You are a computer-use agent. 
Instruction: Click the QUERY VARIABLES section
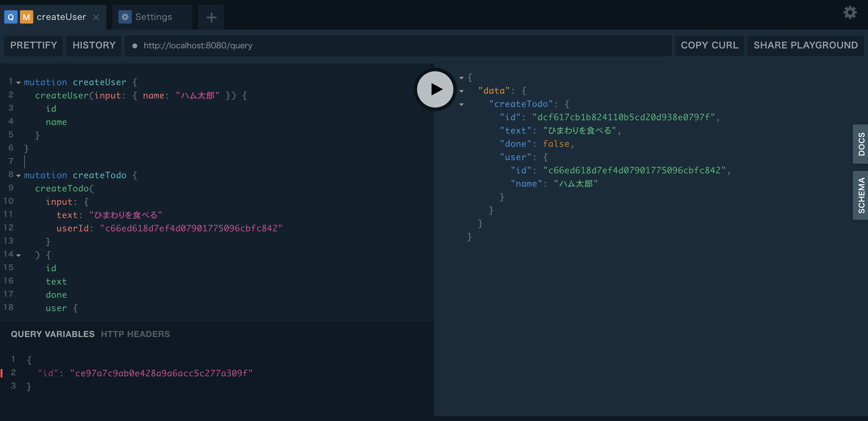point(53,334)
